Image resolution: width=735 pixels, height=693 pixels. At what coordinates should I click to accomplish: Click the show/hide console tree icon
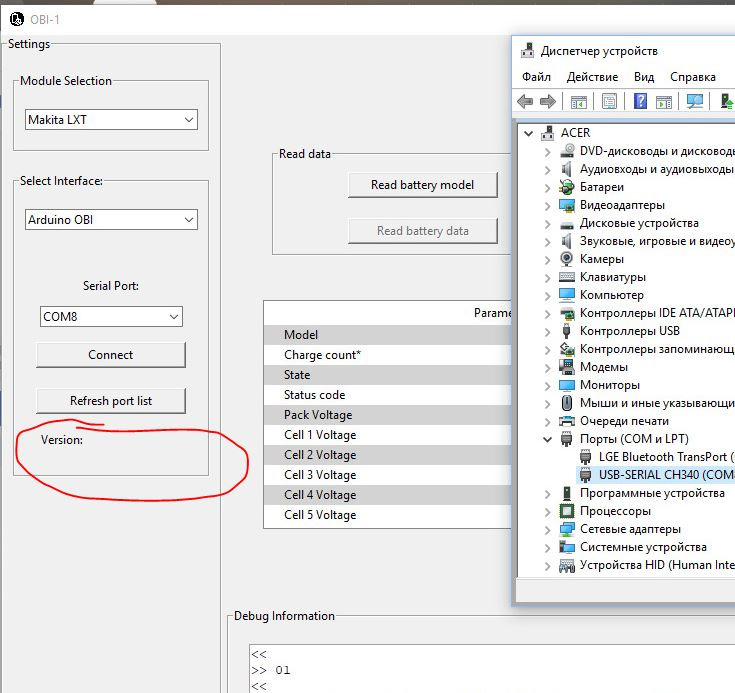tap(578, 102)
